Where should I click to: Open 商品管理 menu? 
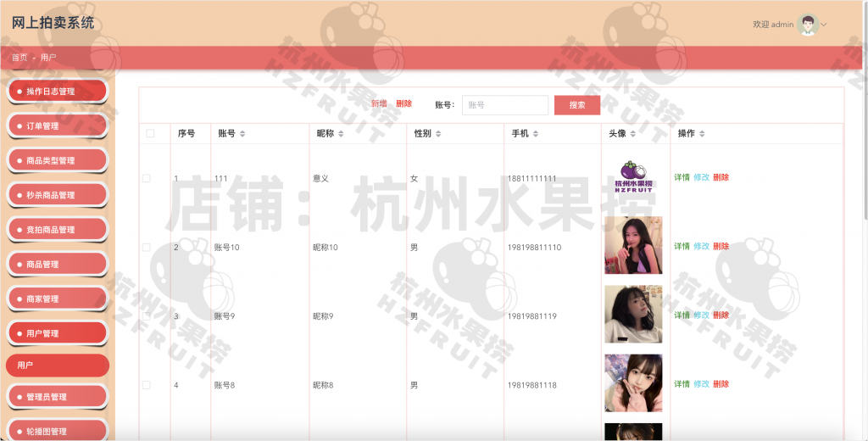pos(58,265)
